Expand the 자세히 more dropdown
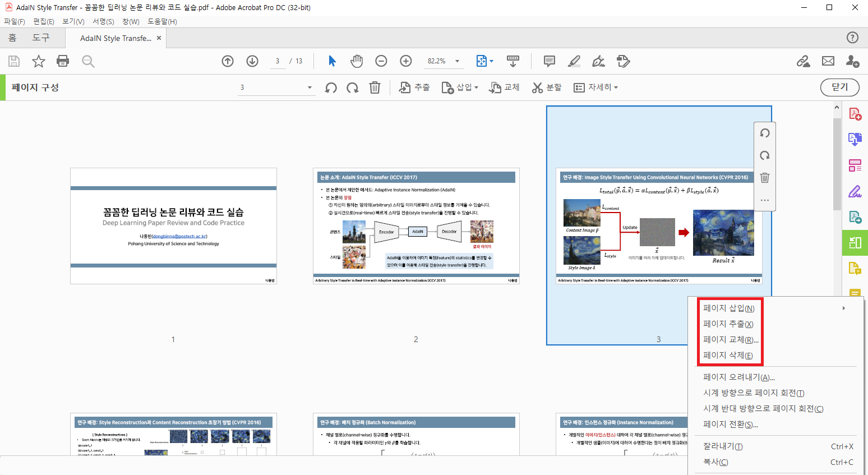This screenshot has width=868, height=475. click(x=595, y=87)
